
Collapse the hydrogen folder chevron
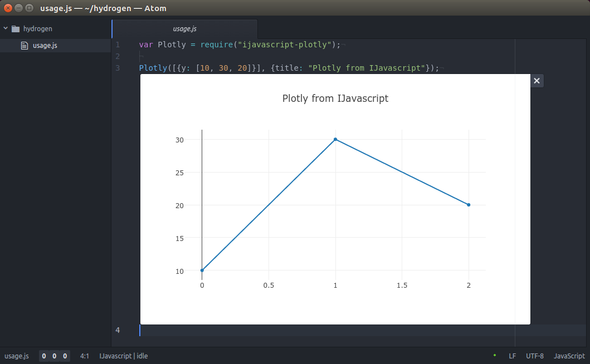pyautogui.click(x=6, y=28)
